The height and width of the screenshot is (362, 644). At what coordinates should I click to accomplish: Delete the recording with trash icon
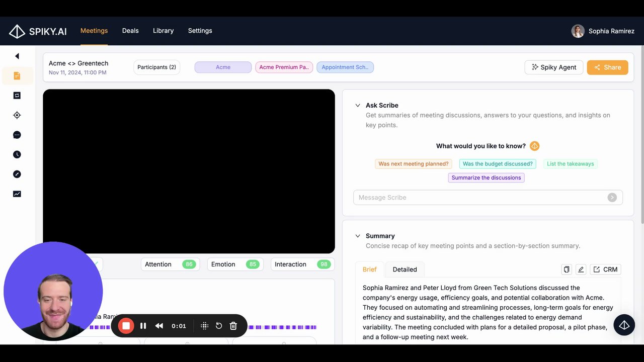point(233,326)
